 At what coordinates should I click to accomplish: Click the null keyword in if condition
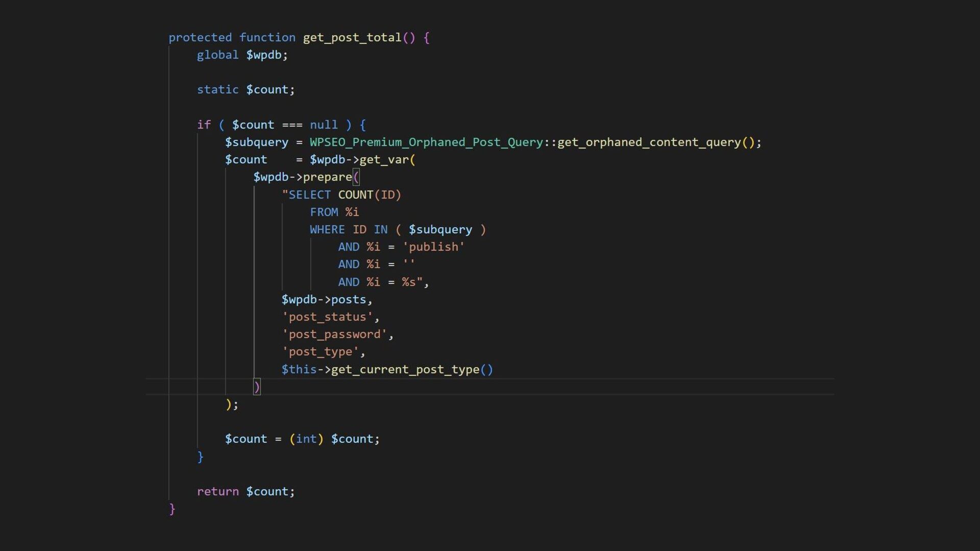(324, 125)
